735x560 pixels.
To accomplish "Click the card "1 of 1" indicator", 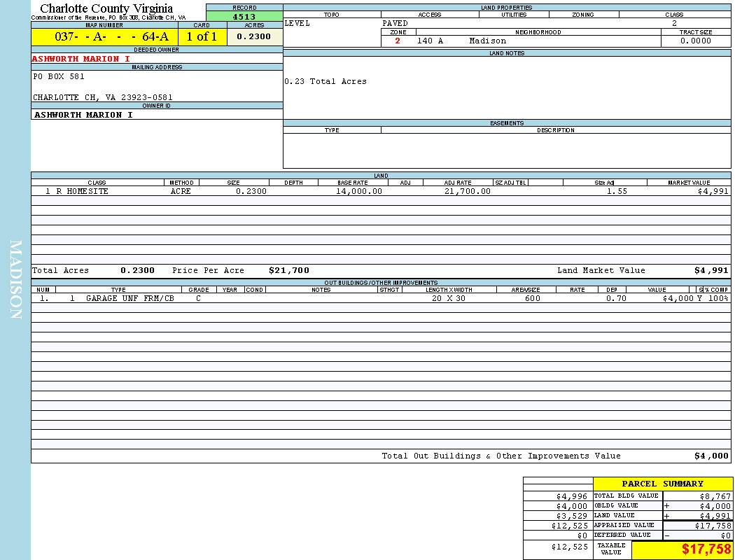I will (x=202, y=37).
